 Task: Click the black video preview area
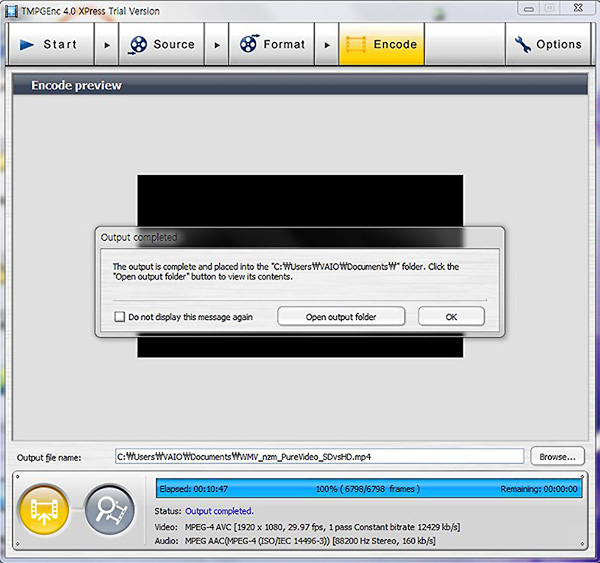click(300, 200)
